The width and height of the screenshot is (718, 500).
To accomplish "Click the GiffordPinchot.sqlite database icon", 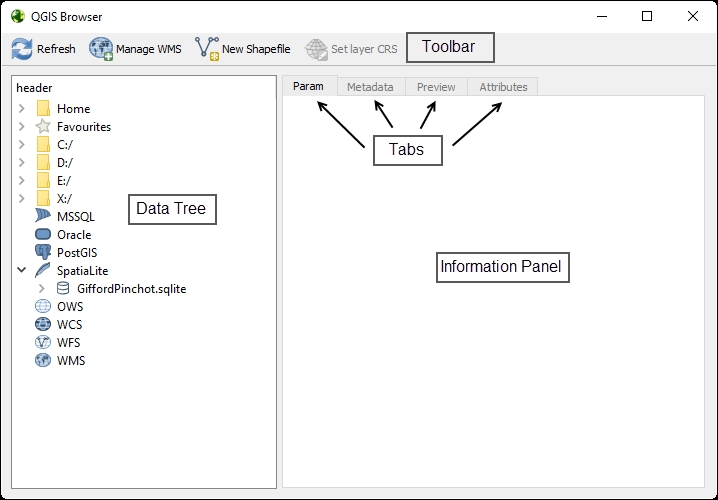I will [x=63, y=288].
